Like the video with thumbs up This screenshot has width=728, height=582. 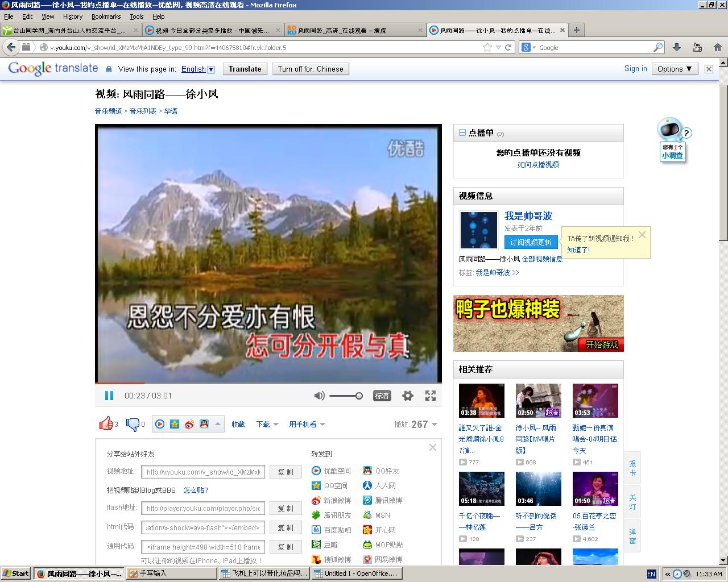(x=106, y=423)
